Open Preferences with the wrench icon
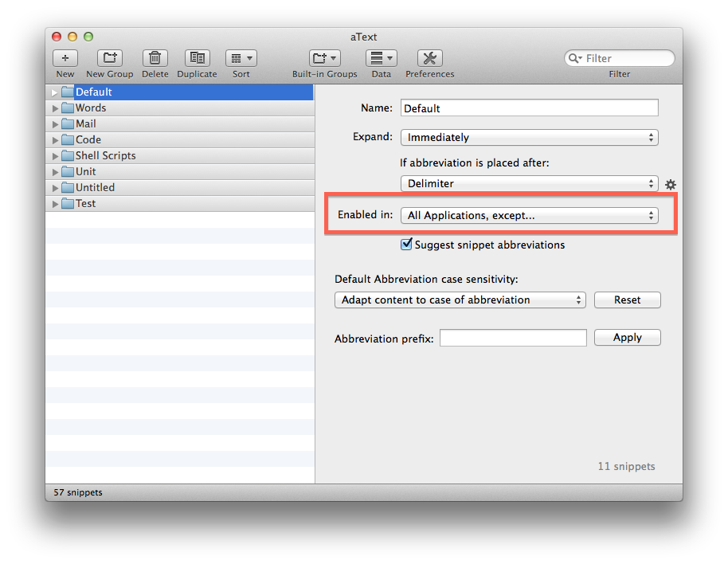728x564 pixels. [x=429, y=58]
